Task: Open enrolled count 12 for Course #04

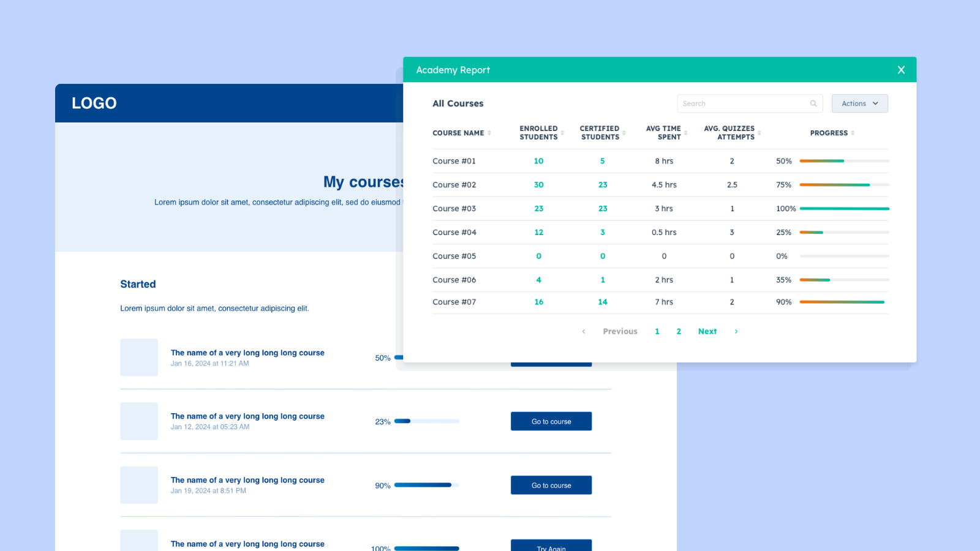Action: 538,233
